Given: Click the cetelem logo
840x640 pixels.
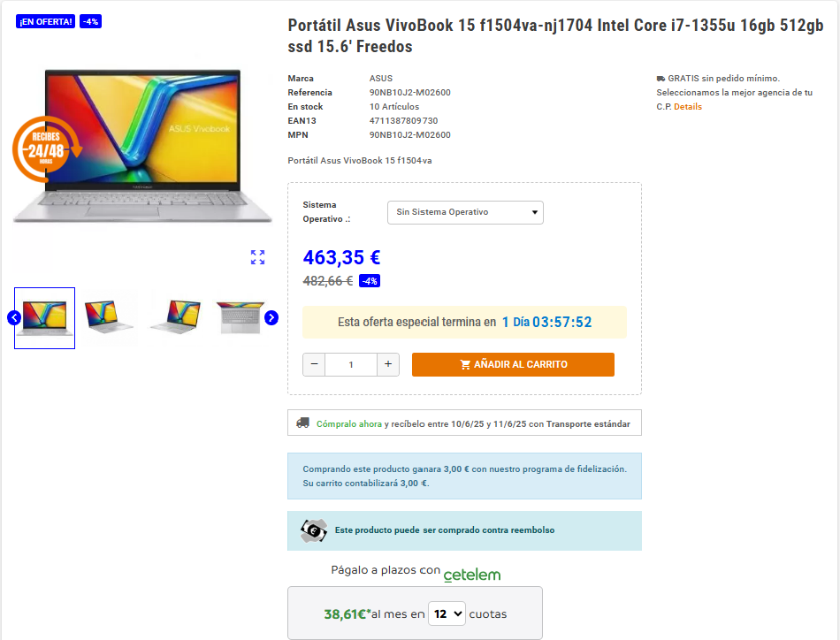Looking at the screenshot, I should click(x=472, y=575).
